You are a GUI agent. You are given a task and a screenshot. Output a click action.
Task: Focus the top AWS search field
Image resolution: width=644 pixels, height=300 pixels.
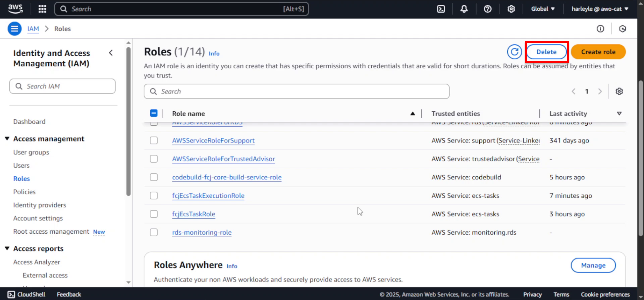(x=181, y=9)
